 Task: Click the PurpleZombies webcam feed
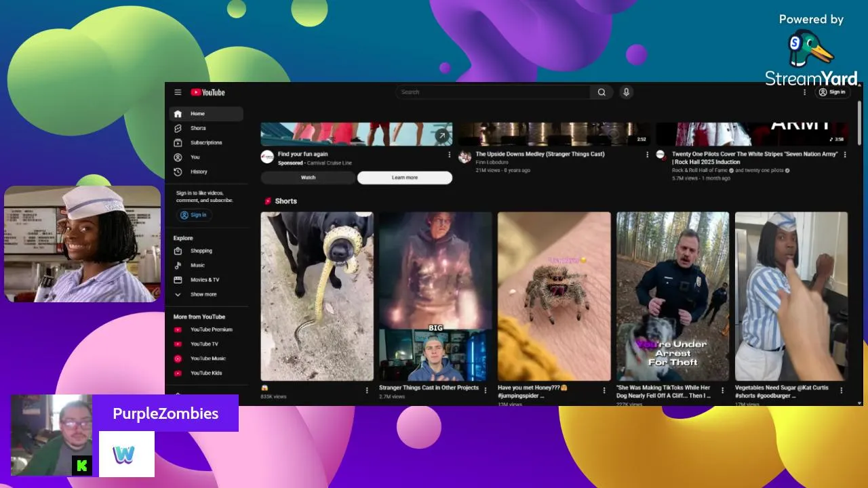(x=52, y=435)
